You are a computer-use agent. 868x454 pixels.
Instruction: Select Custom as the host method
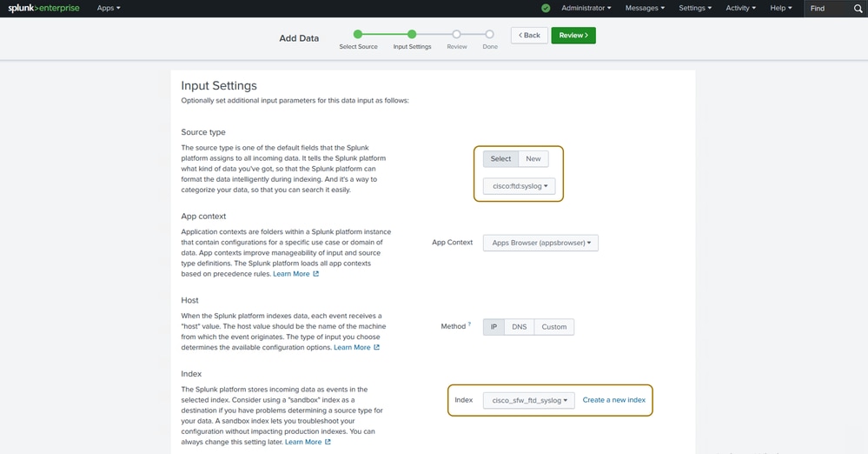coord(554,327)
